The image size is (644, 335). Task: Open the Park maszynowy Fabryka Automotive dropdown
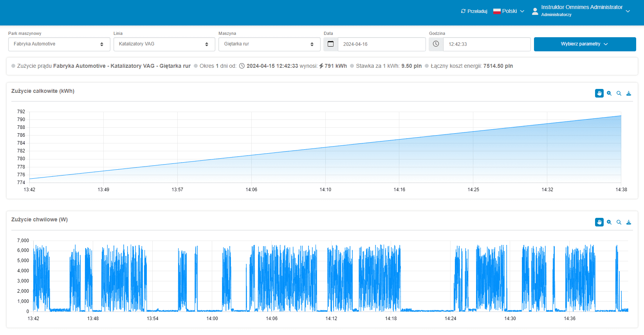click(x=59, y=44)
